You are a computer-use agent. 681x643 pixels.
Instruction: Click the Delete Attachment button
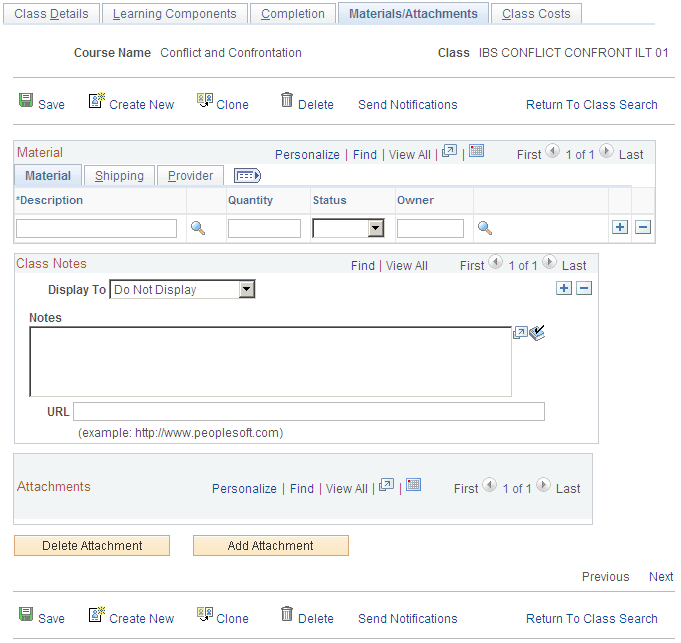[92, 546]
